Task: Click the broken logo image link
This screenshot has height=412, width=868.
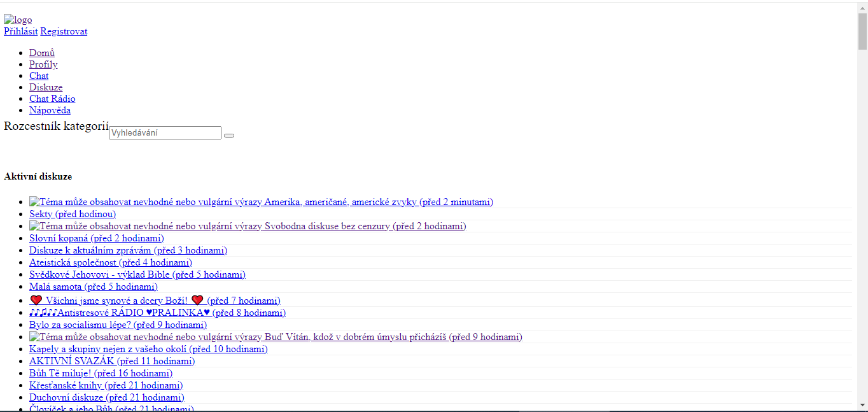Action: (x=18, y=20)
